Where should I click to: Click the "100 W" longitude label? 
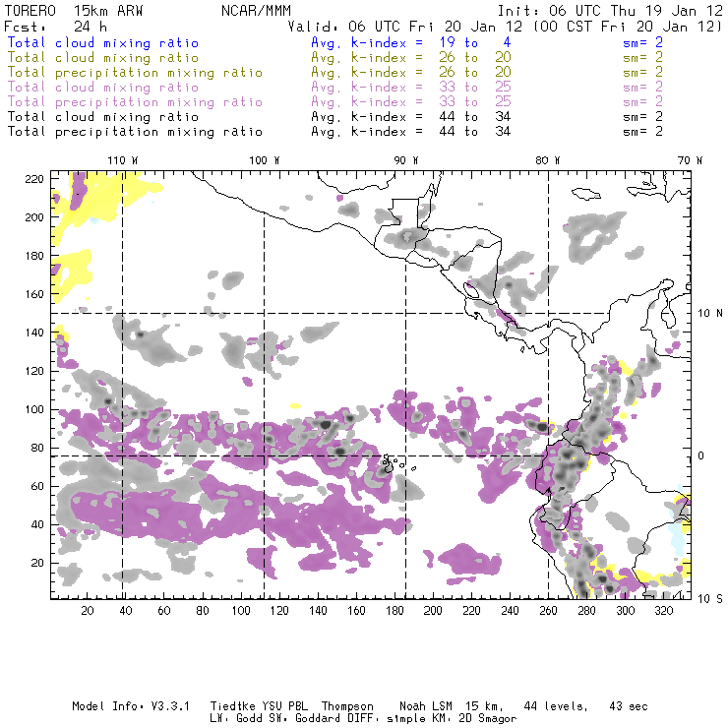(x=265, y=160)
